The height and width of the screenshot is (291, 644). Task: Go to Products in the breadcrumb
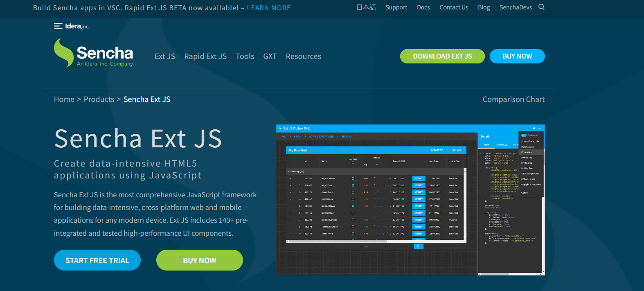(99, 99)
